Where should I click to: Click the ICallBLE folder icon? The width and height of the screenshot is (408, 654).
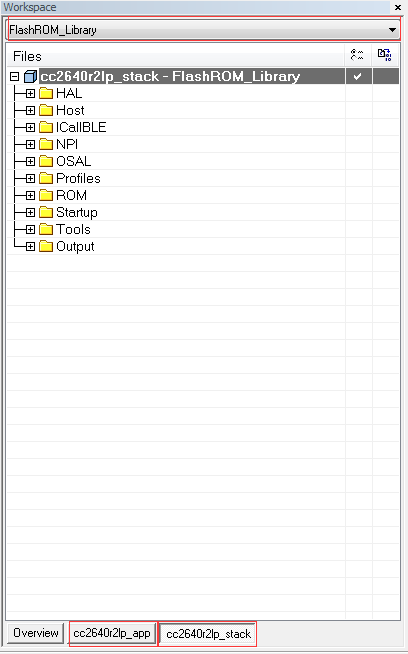tap(46, 127)
